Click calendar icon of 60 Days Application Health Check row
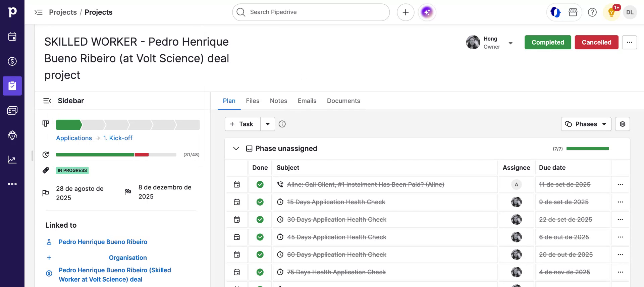Screen dimensions: 644x287 237,254
